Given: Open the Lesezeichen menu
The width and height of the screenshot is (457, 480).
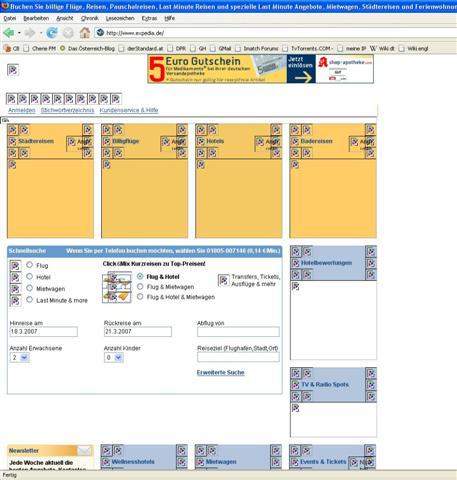Looking at the screenshot, I should tap(120, 18).
